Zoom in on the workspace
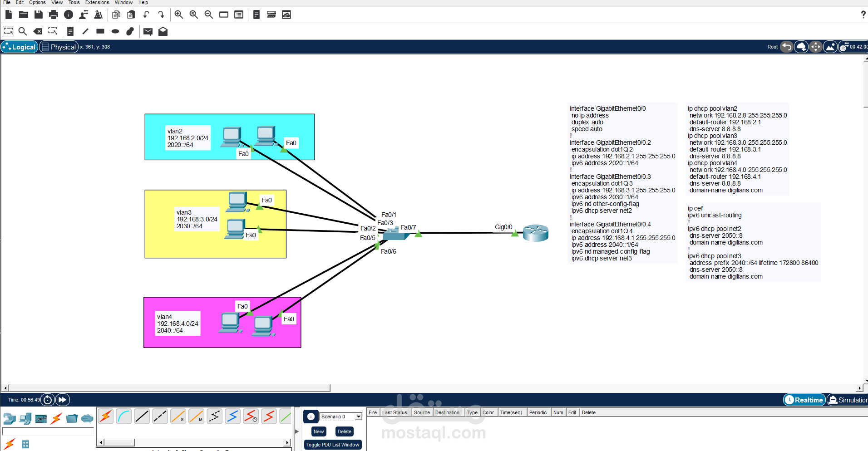Image resolution: width=868 pixels, height=451 pixels. (x=178, y=15)
